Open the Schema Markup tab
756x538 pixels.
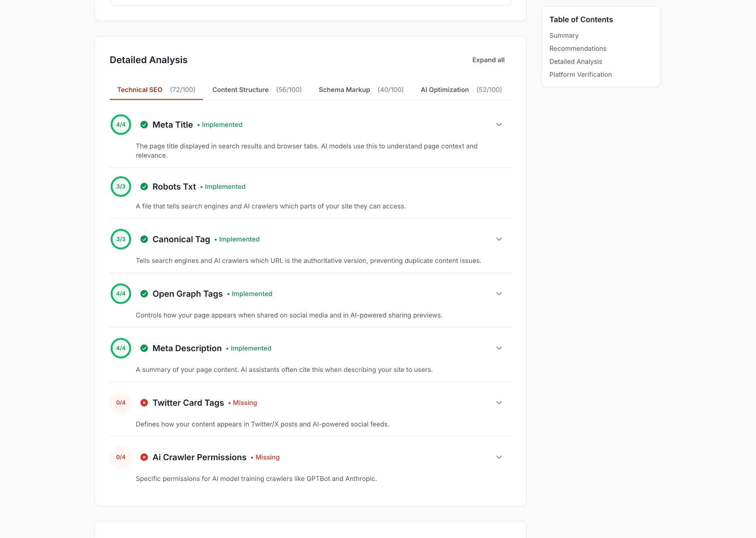point(344,90)
